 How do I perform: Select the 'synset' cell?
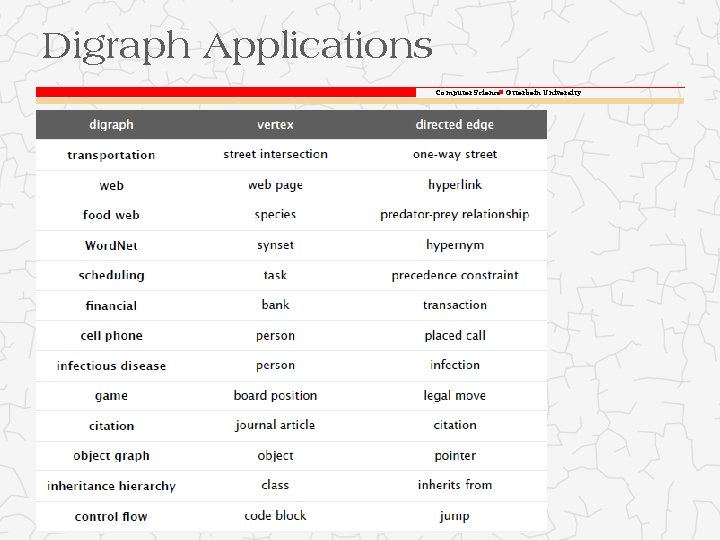[x=275, y=245]
